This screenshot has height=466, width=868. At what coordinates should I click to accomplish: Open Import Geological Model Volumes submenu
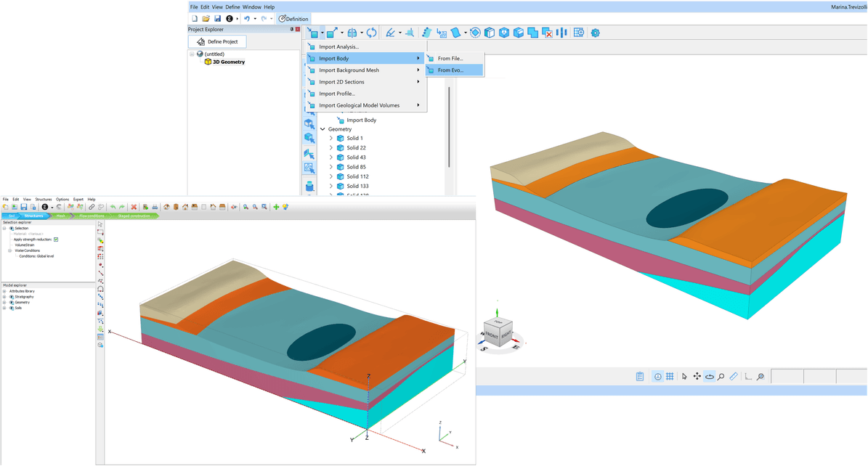[x=366, y=105]
